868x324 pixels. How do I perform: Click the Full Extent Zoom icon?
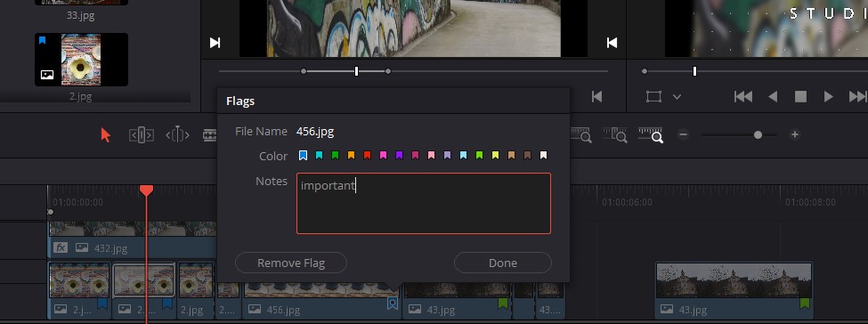[581, 134]
